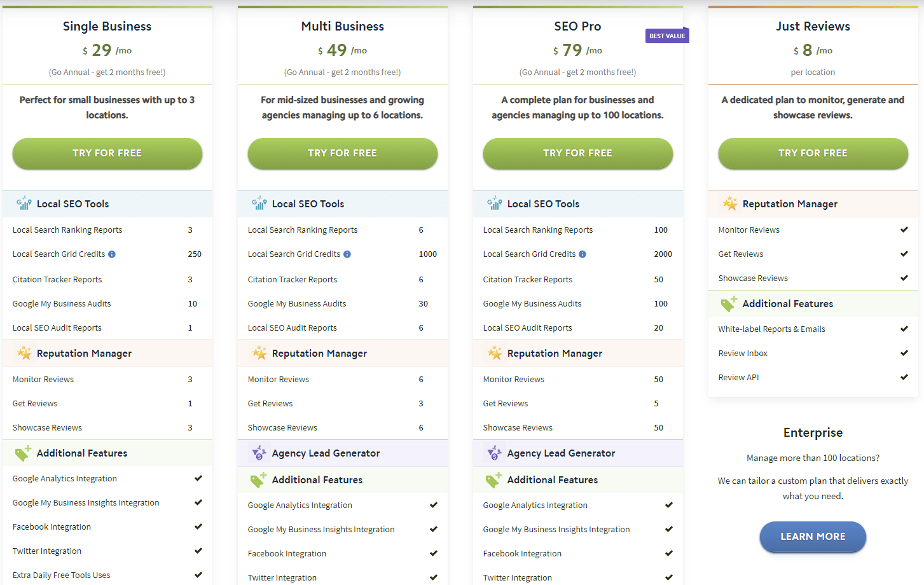Click Google Analytics Integration checkmark in Single Business

[x=198, y=478]
